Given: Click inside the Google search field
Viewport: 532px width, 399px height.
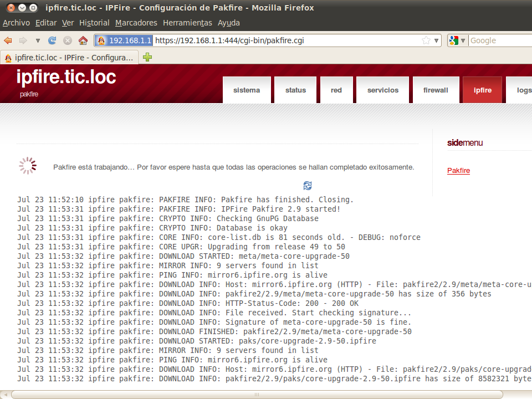Looking at the screenshot, I should pos(499,40).
